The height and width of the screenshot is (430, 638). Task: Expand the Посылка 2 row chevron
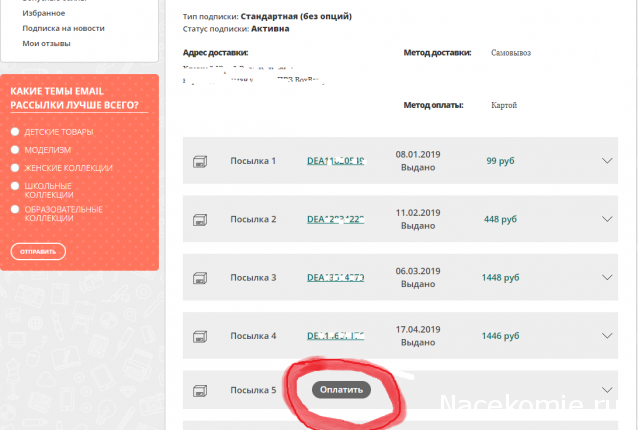[x=606, y=219]
